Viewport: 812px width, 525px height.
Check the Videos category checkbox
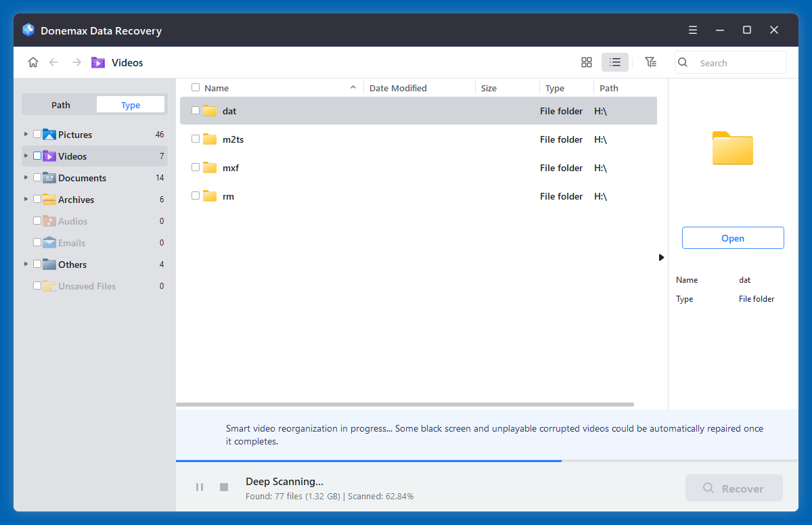coord(37,156)
